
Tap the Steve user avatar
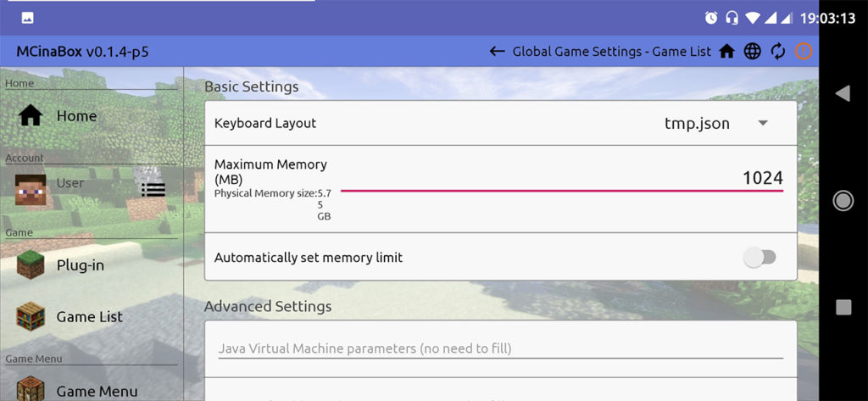tap(31, 188)
